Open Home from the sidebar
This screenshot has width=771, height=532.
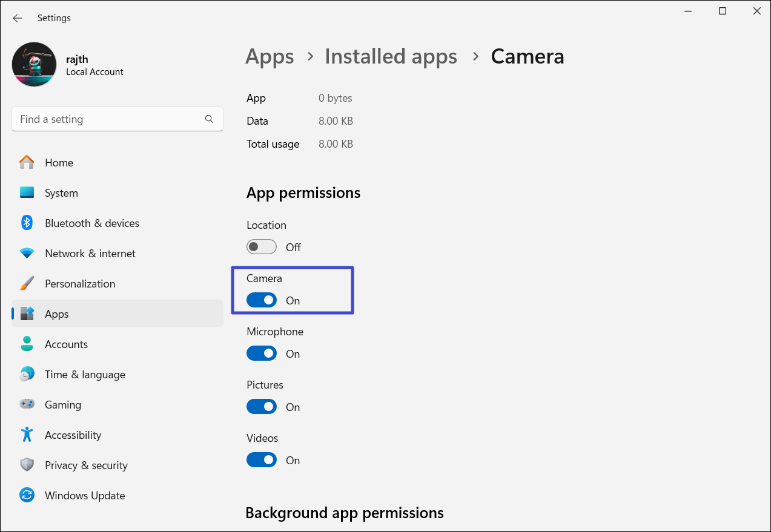click(x=59, y=162)
